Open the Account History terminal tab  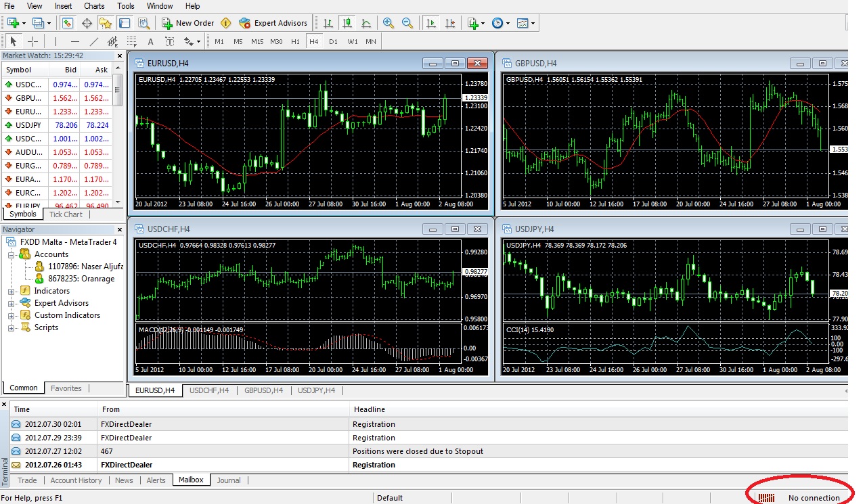76,480
